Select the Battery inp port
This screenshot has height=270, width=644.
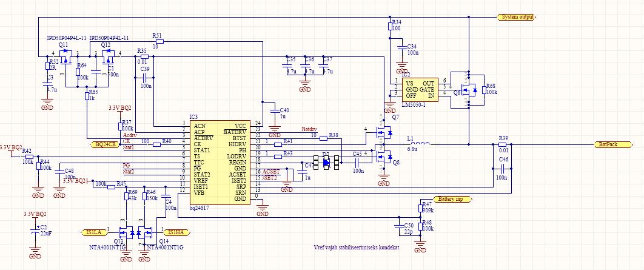click(x=454, y=200)
